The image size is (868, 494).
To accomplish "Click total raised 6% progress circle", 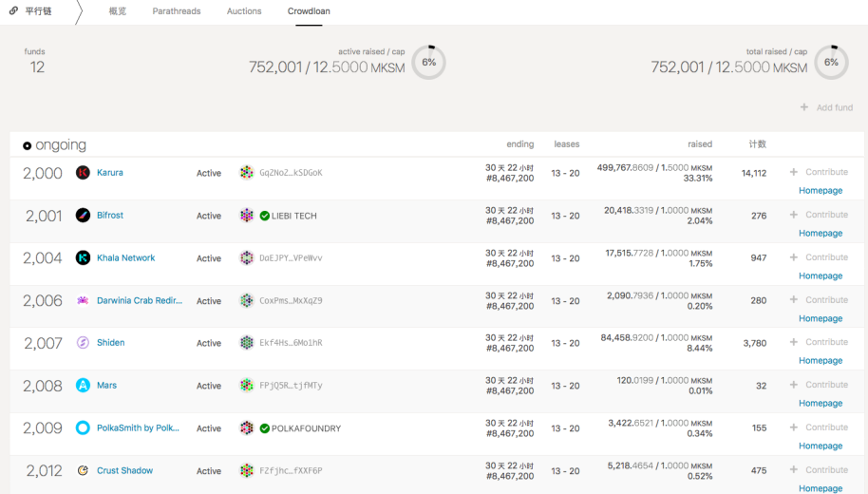I will click(x=832, y=62).
